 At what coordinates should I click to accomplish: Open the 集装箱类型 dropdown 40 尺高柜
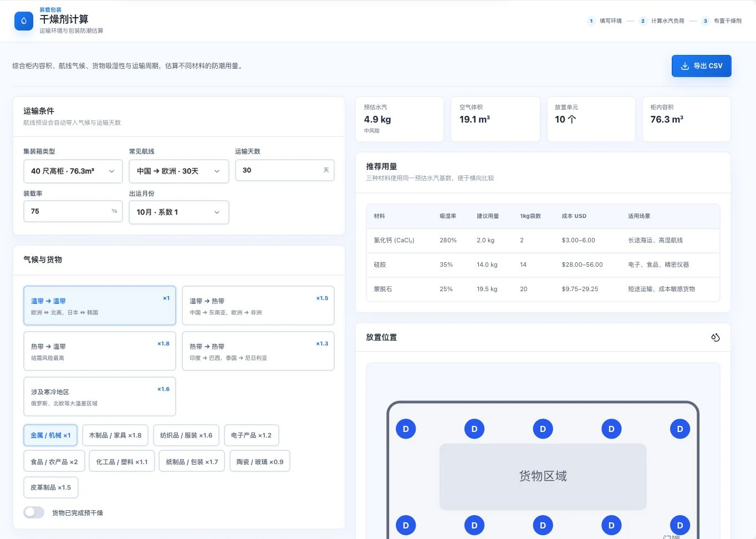[73, 171]
